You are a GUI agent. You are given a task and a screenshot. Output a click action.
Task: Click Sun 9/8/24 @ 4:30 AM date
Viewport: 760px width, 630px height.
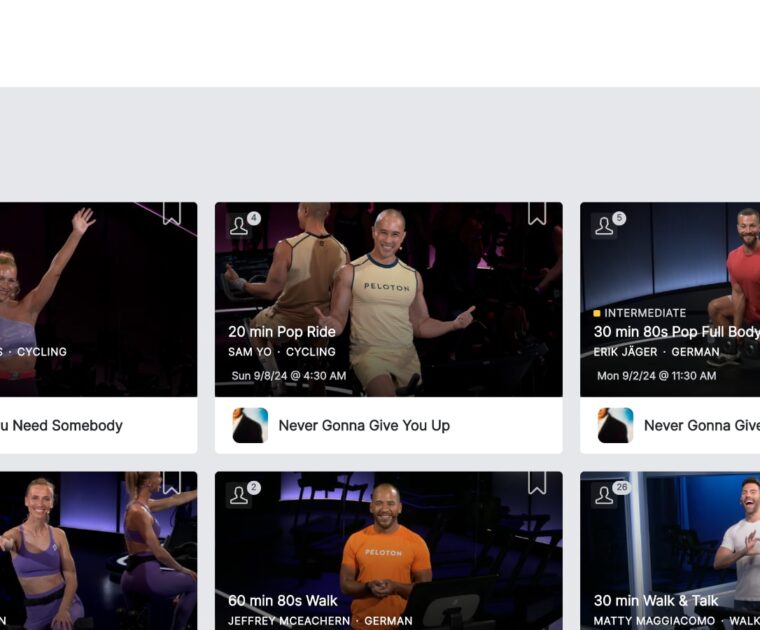[288, 376]
